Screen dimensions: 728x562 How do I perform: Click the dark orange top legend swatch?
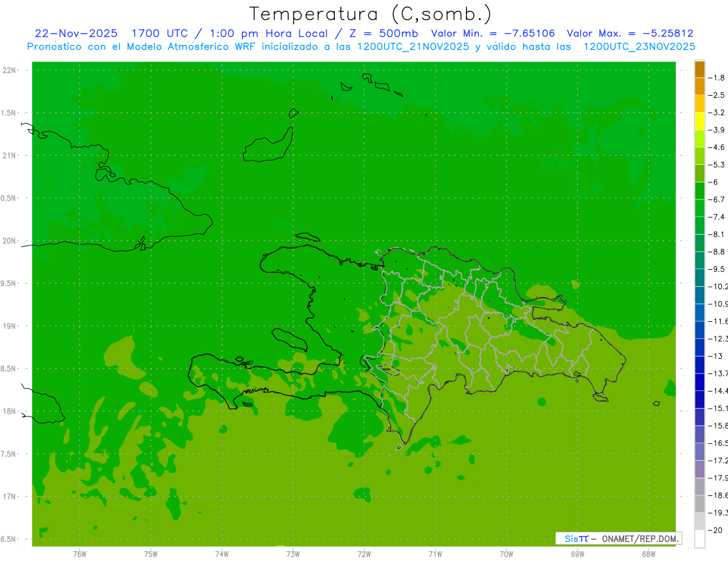coord(699,69)
